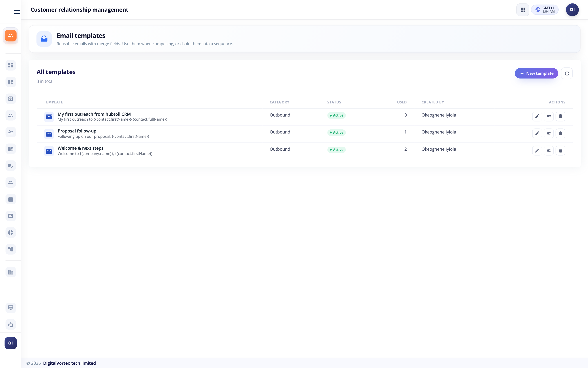The width and height of the screenshot is (588, 368).
Task: Open the hamburger menu
Action: 17,12
